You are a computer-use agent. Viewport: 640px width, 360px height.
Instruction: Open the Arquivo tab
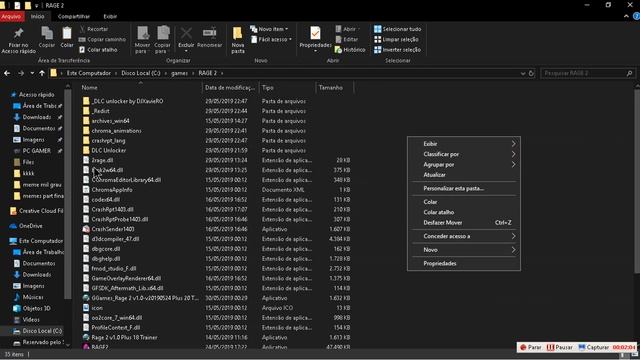tap(11, 16)
